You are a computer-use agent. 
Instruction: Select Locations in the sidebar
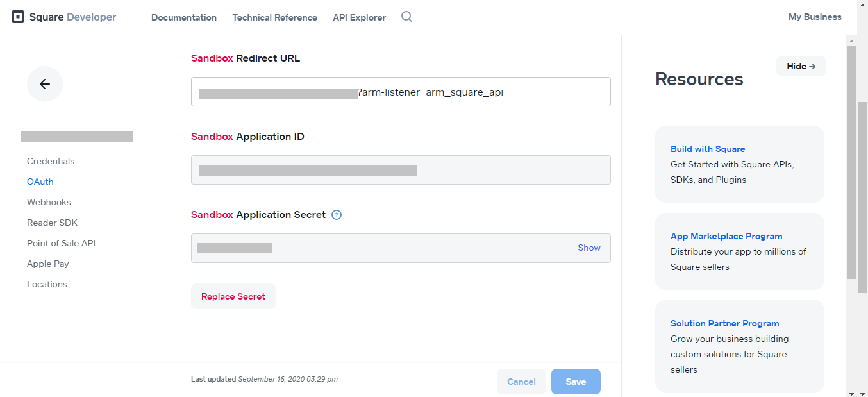pos(47,284)
